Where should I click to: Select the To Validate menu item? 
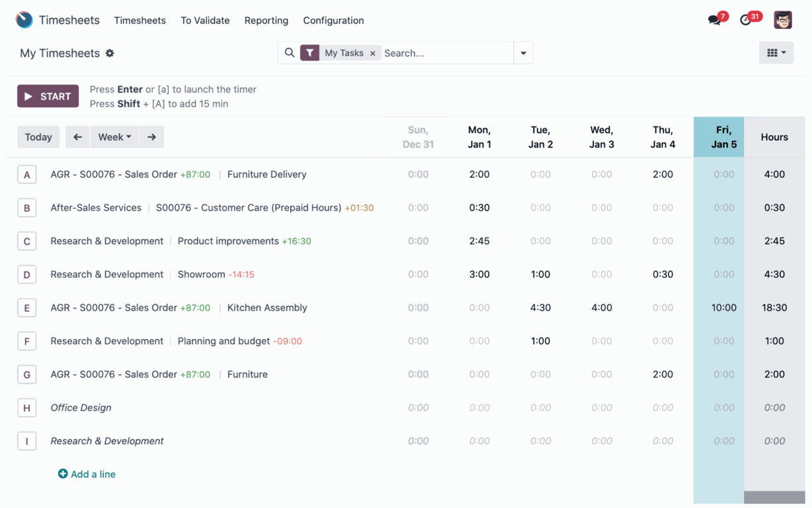(x=205, y=21)
